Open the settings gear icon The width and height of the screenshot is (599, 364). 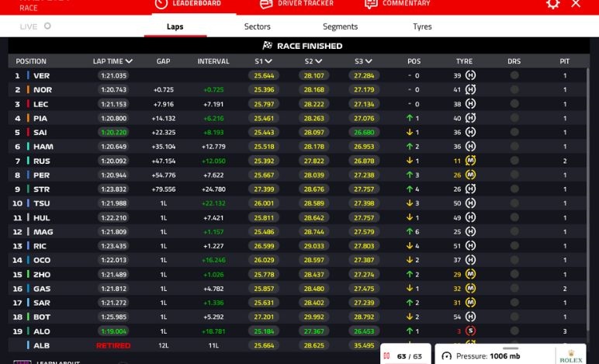click(x=552, y=4)
